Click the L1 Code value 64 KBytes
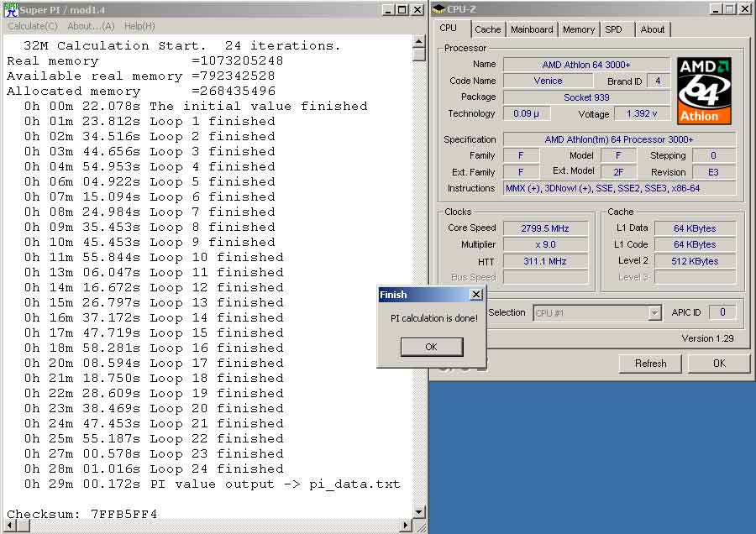This screenshot has width=756, height=534. click(695, 245)
